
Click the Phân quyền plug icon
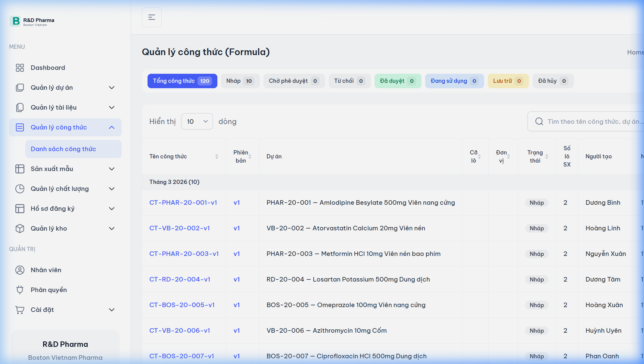coord(20,290)
